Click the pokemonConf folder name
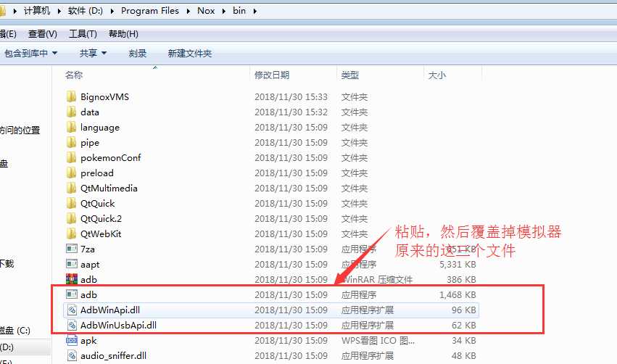Screen dimensions: 617x364 [111, 157]
